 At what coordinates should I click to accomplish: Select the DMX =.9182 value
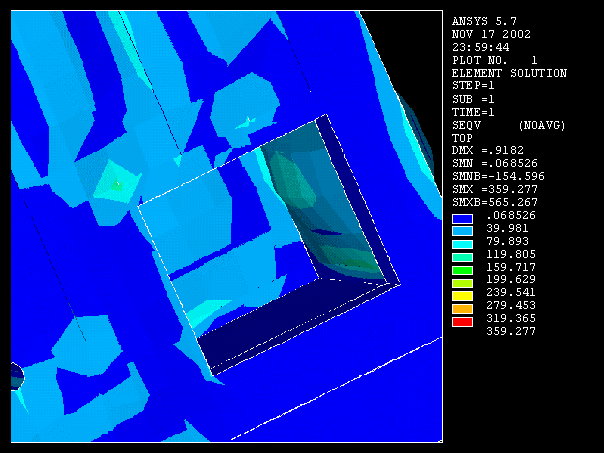pos(488,150)
